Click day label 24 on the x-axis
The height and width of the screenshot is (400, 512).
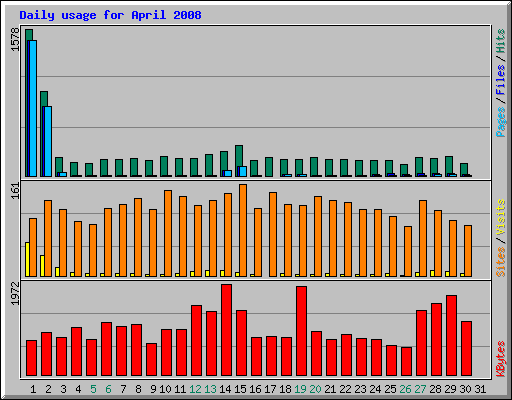tap(375, 389)
